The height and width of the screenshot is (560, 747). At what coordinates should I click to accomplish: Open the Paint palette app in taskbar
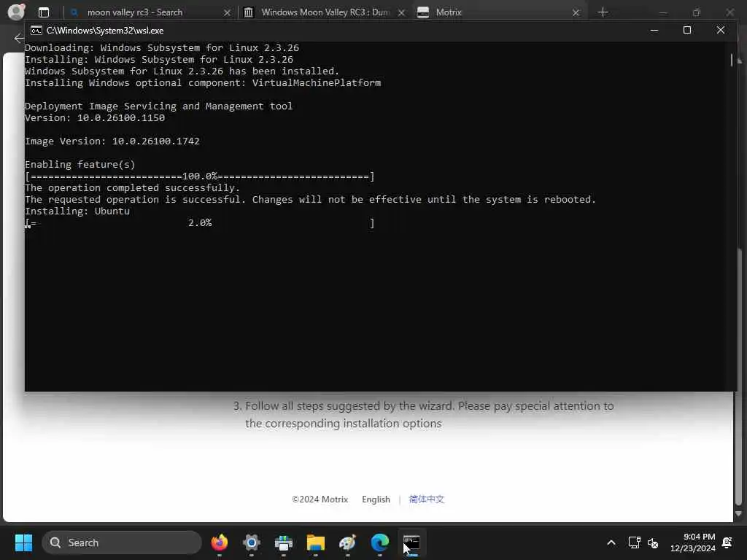(x=348, y=542)
